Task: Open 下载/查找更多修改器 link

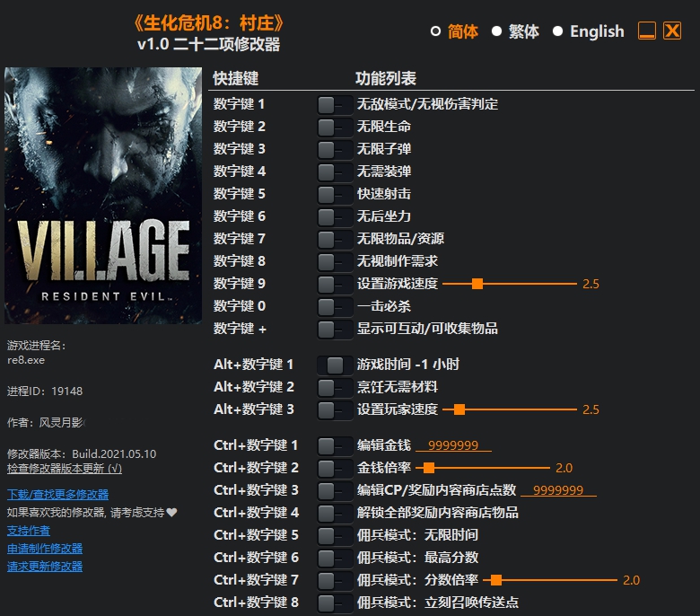Action: [57, 495]
